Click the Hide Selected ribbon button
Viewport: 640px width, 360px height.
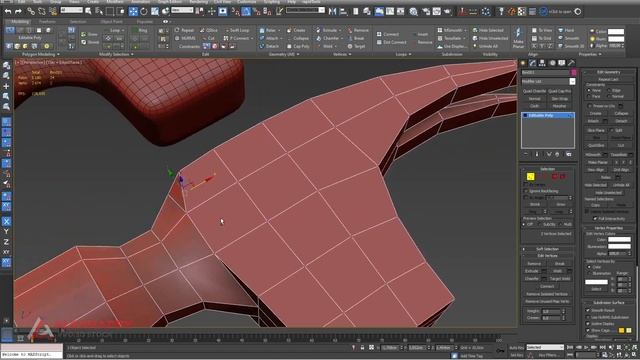pyautogui.click(x=488, y=31)
